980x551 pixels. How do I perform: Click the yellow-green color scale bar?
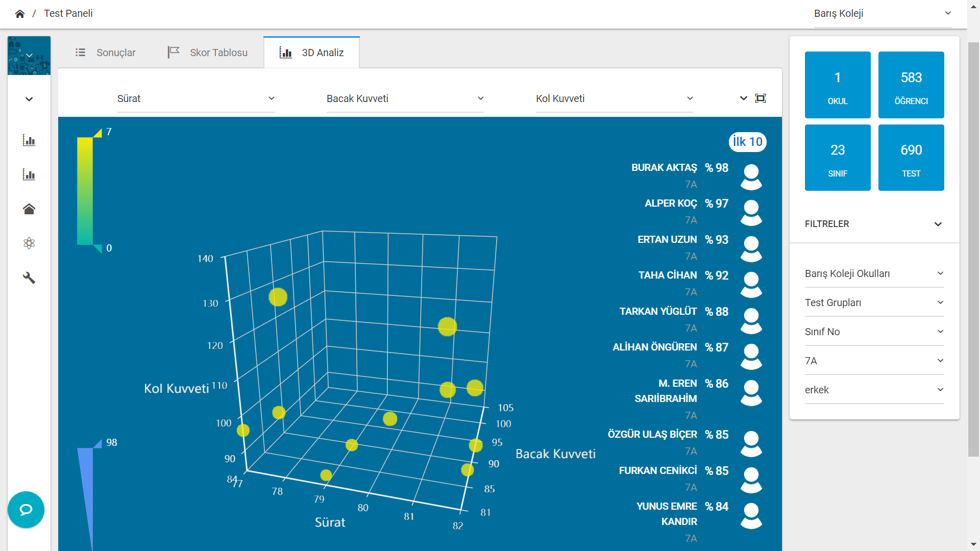coord(85,191)
